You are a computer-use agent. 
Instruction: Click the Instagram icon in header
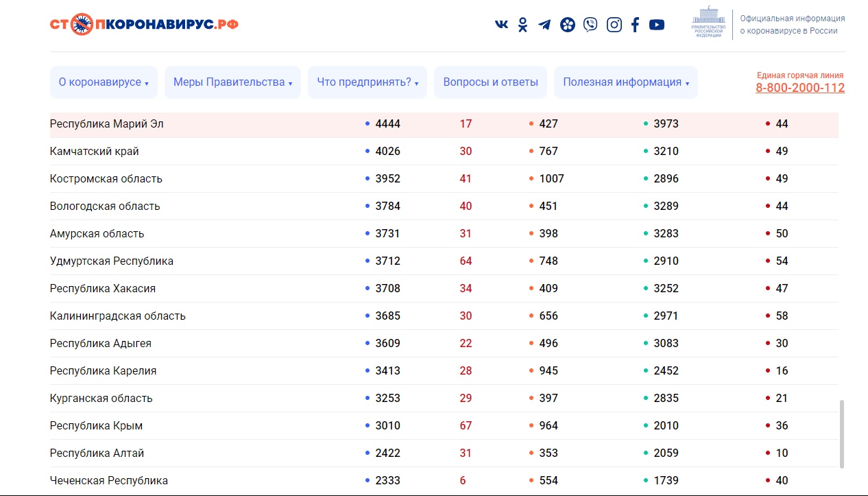tap(614, 25)
